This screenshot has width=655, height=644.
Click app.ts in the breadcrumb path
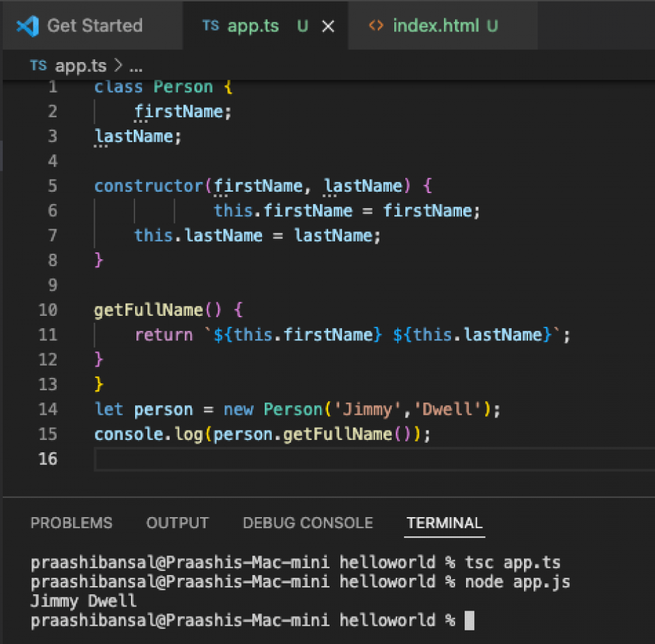click(x=81, y=65)
